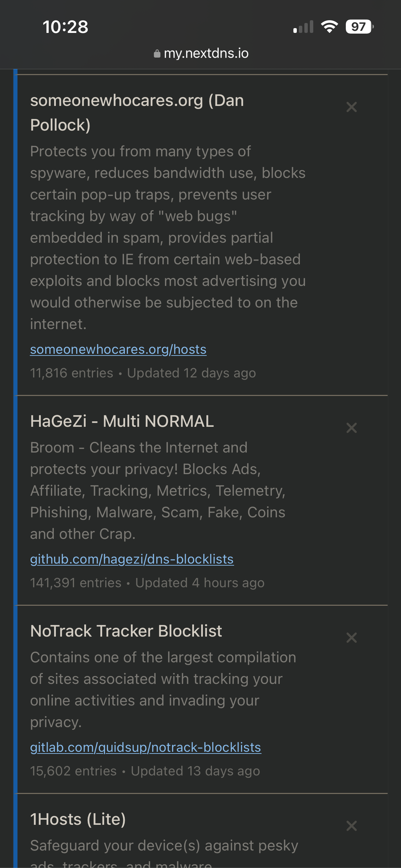Tap the NoTrack Tracker Blocklist heading

click(x=126, y=631)
